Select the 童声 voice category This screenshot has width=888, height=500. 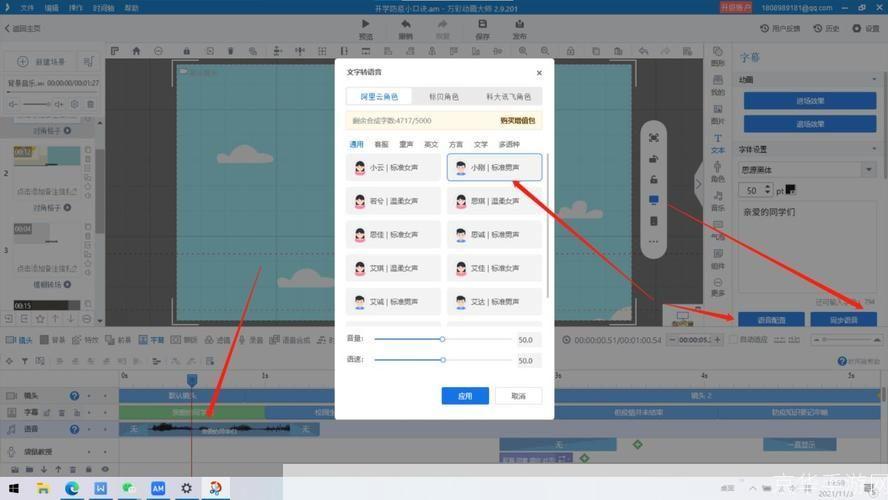coord(406,144)
